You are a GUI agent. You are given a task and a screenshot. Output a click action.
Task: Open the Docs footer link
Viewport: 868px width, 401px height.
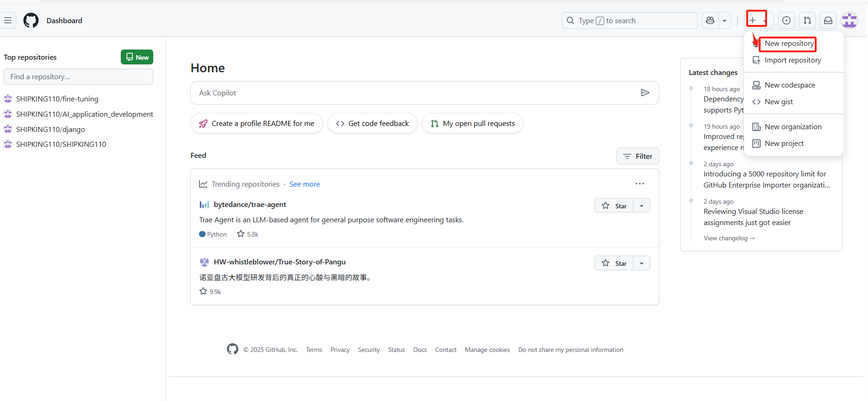coord(420,350)
